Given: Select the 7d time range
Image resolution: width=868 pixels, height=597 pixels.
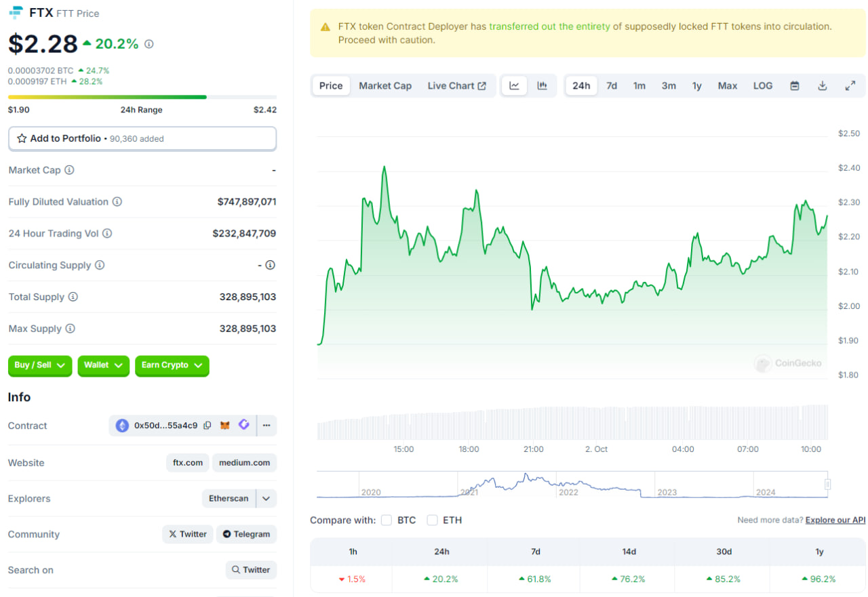Looking at the screenshot, I should (612, 86).
